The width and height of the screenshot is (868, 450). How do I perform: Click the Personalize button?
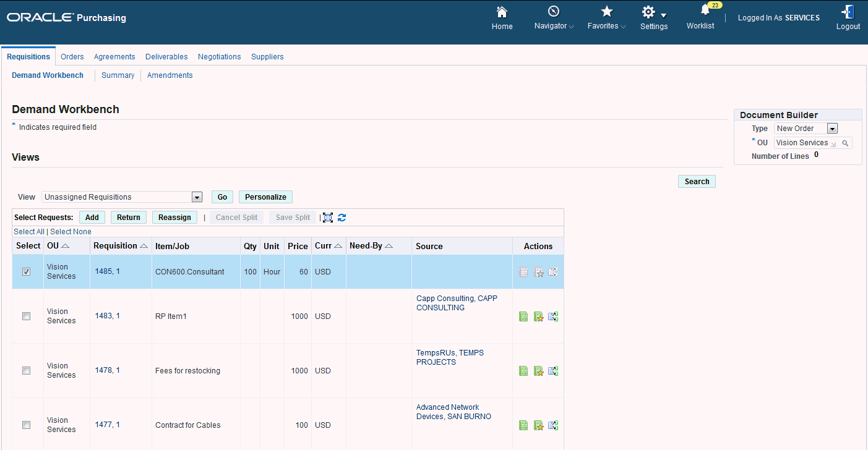pos(265,197)
